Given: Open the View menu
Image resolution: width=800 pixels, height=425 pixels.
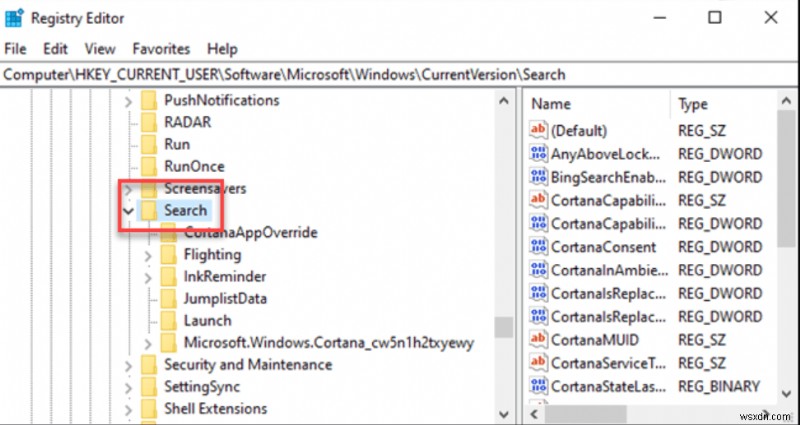Looking at the screenshot, I should coord(99,49).
